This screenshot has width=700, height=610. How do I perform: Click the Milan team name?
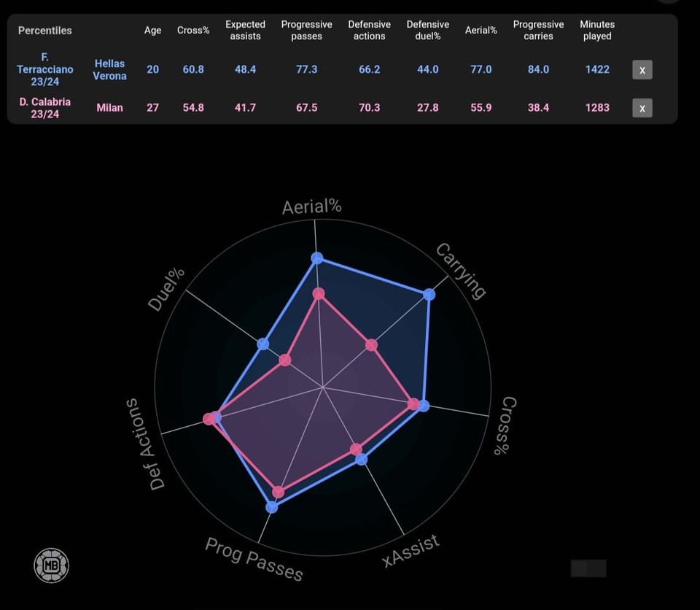point(109,108)
